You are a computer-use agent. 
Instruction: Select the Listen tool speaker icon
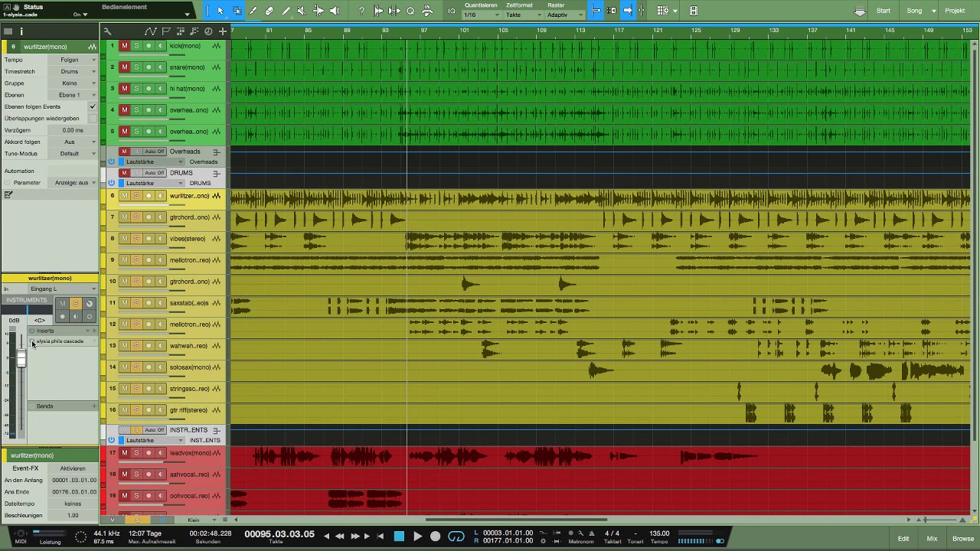[335, 11]
